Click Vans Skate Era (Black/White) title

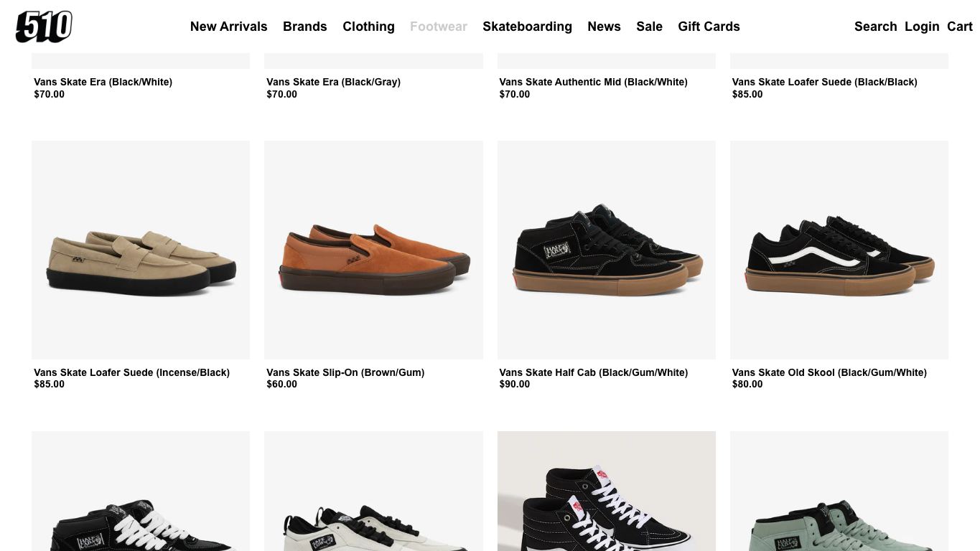click(103, 82)
